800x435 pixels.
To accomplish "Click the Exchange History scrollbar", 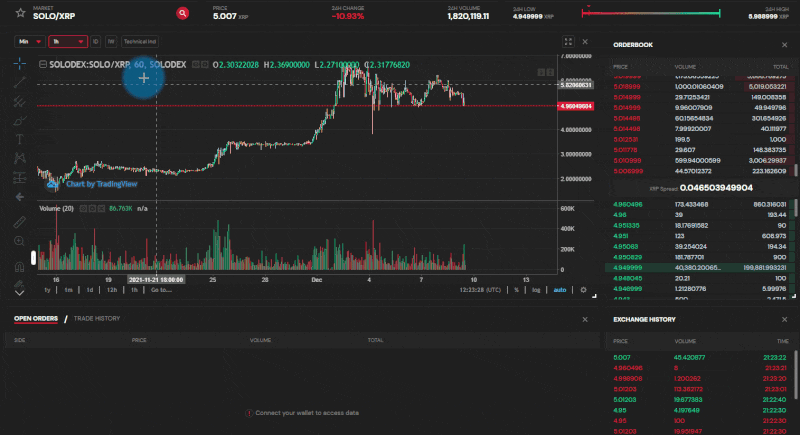I will (795, 375).
